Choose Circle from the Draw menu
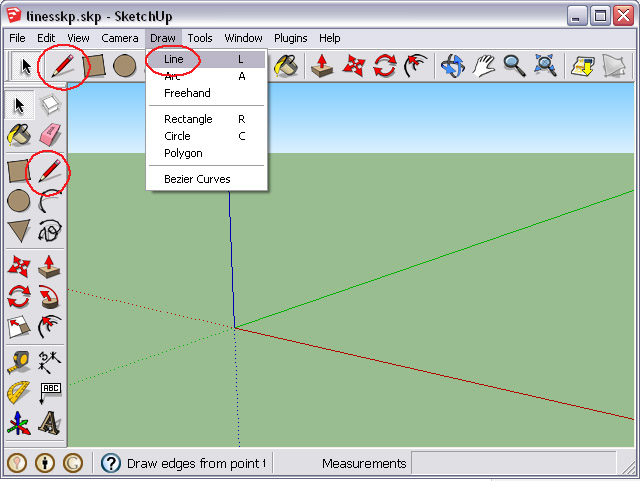 (x=207, y=136)
